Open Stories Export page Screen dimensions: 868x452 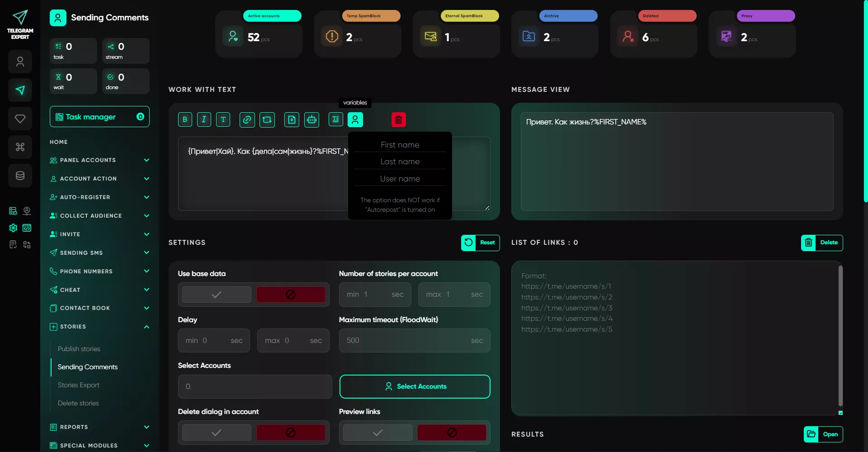pyautogui.click(x=79, y=385)
